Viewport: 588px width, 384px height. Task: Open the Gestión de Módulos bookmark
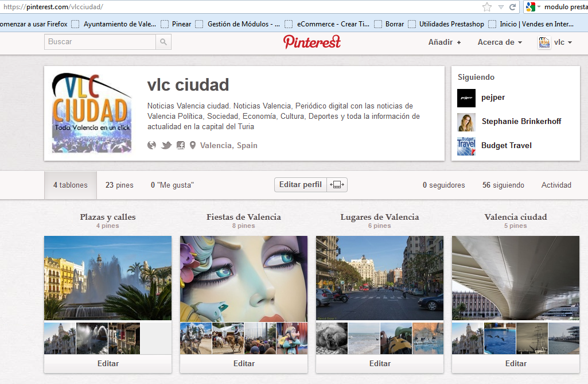pyautogui.click(x=238, y=24)
